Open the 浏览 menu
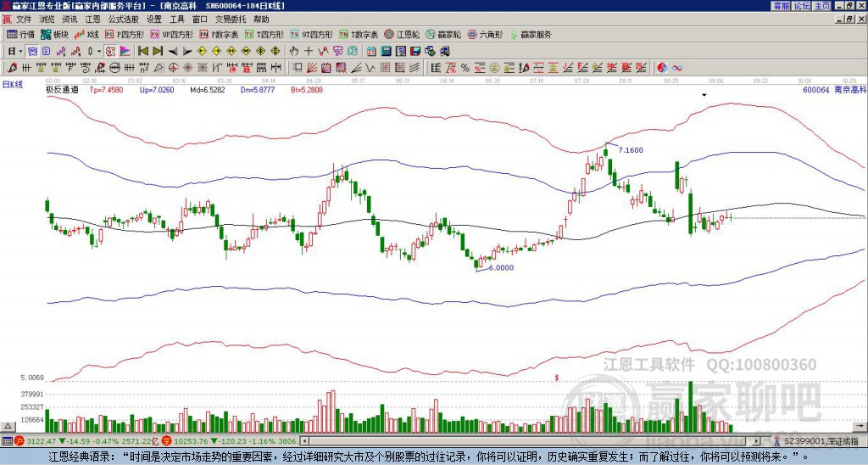Viewport: 868px width, 465px height. click(x=47, y=20)
